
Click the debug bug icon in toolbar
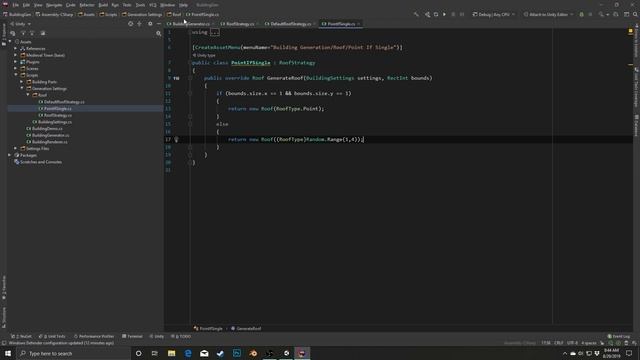click(x=582, y=14)
